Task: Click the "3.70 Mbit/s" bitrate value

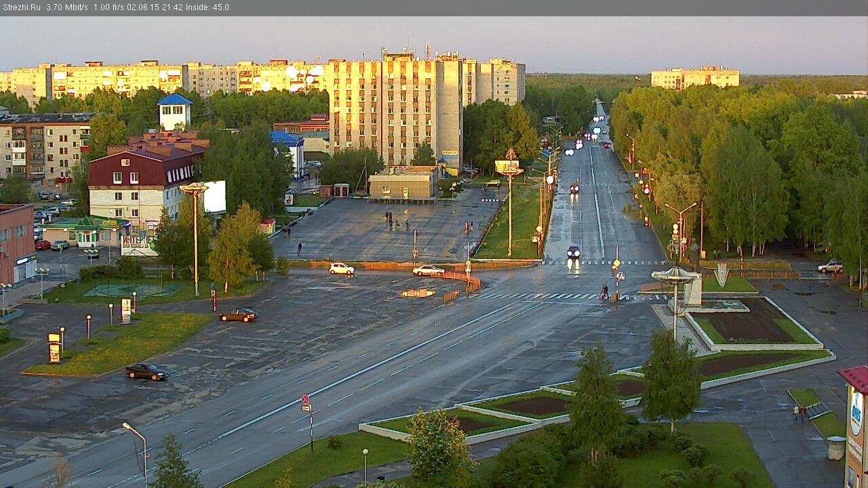Action: tap(67, 7)
